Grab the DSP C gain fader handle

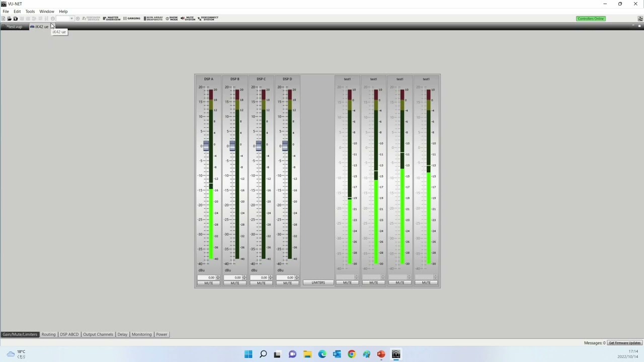(258, 146)
